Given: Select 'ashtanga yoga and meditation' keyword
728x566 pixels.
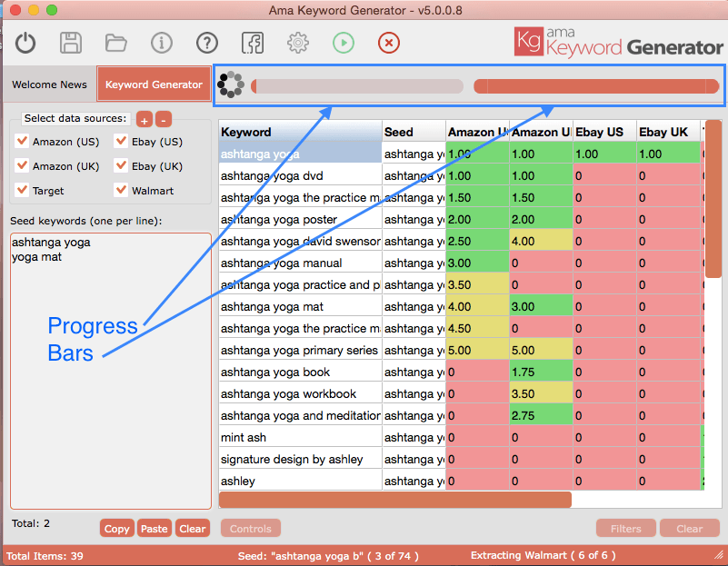Looking at the screenshot, I should pos(301,416).
